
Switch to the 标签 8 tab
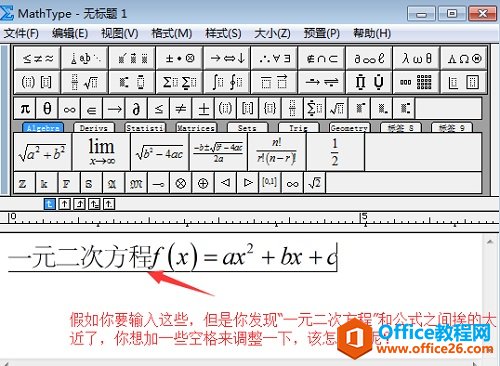(x=401, y=128)
